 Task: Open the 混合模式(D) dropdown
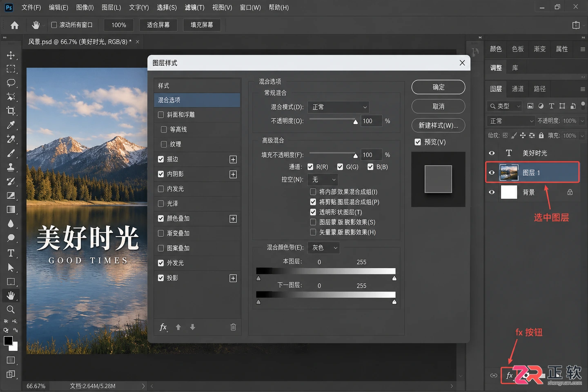[338, 107]
